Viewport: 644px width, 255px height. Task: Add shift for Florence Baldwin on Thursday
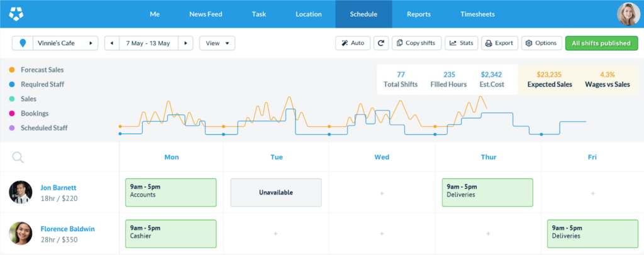488,234
